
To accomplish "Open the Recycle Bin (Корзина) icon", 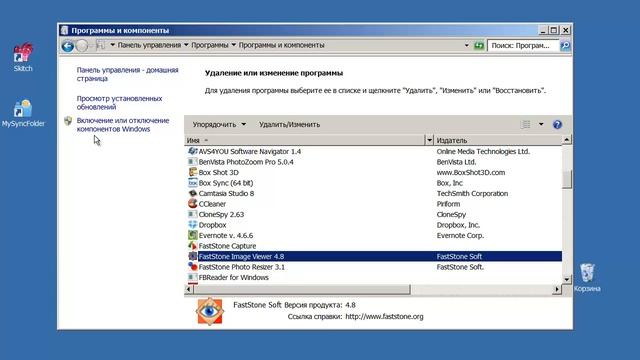I will coord(587,278).
